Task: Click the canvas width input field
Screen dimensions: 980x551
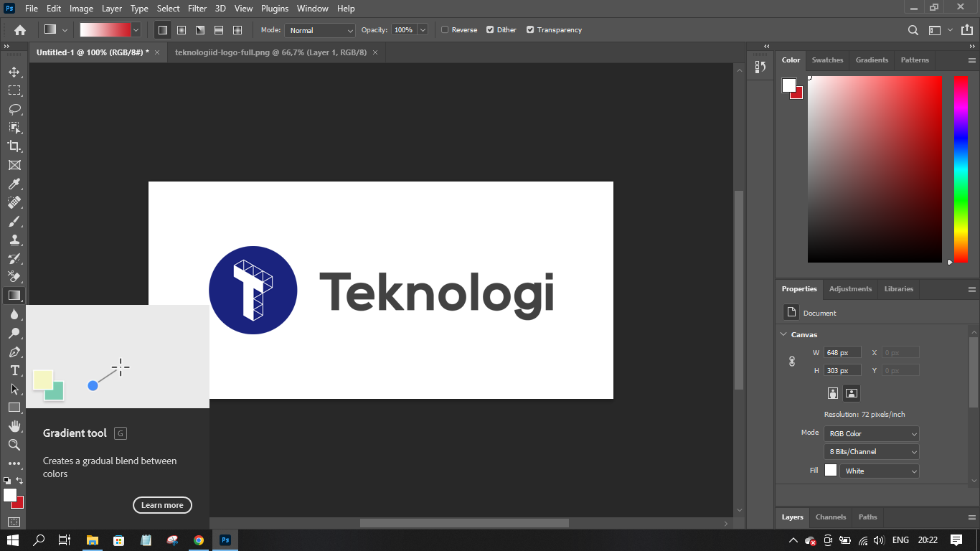Action: click(842, 352)
